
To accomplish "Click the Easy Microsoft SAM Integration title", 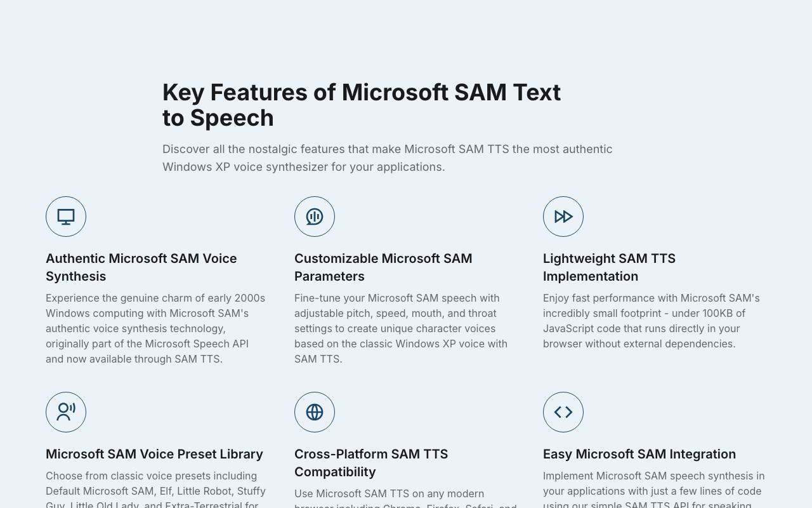I will 639,454.
